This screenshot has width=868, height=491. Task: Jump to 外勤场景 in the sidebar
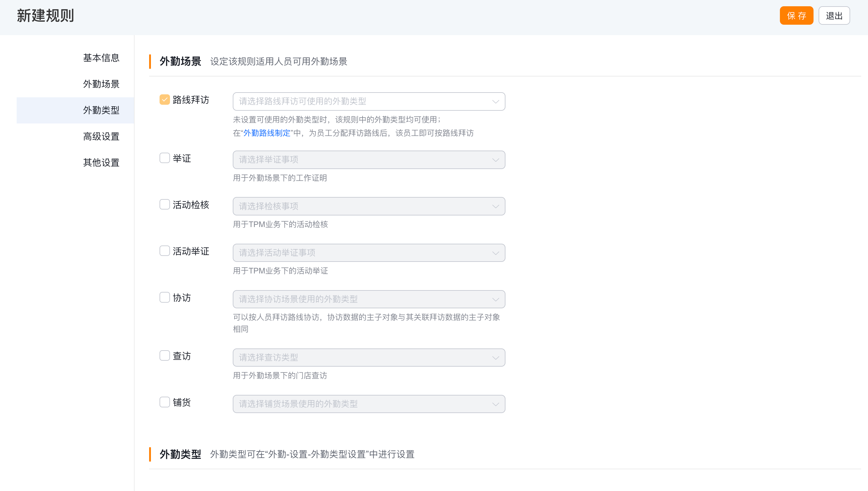101,84
